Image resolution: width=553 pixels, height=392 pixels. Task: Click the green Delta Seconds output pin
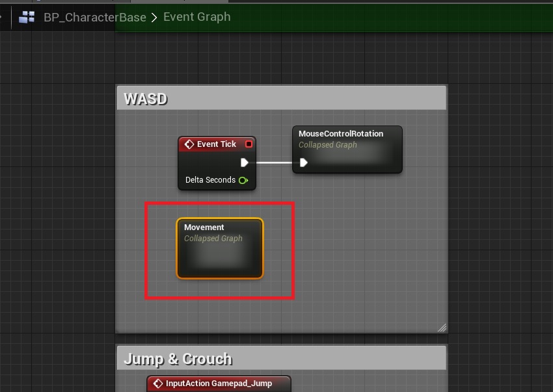pyautogui.click(x=243, y=180)
